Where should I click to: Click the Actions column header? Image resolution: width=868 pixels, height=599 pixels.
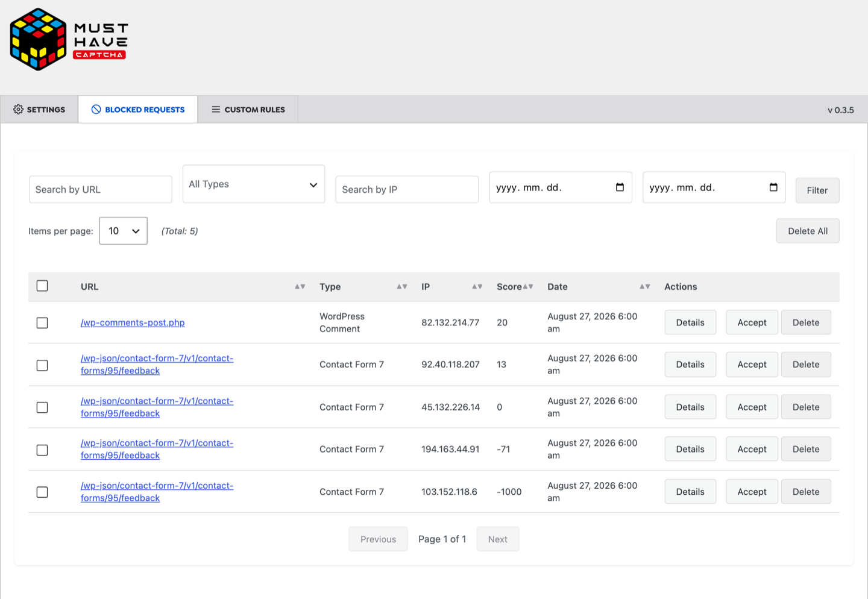[681, 287]
